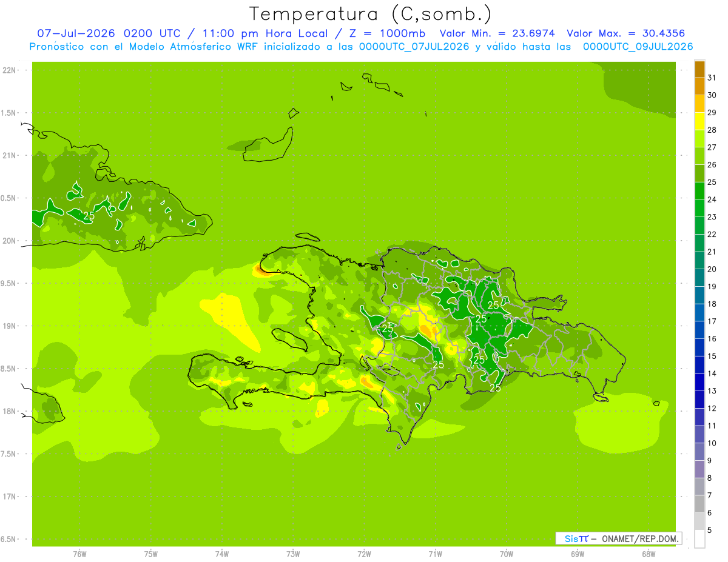Screen dimensions: 728x562
Task: Click the color bar value "10"
Action: (713, 443)
